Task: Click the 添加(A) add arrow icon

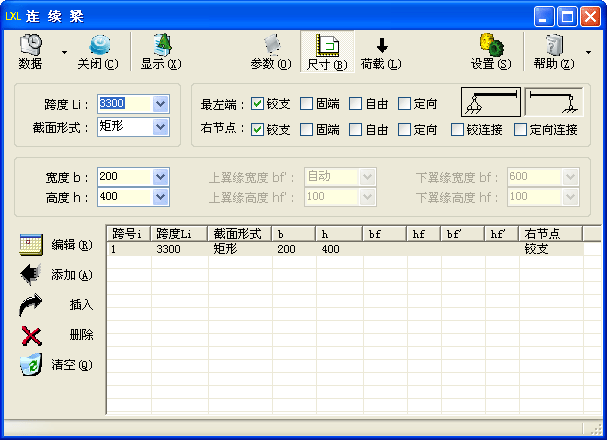Action: pos(31,274)
